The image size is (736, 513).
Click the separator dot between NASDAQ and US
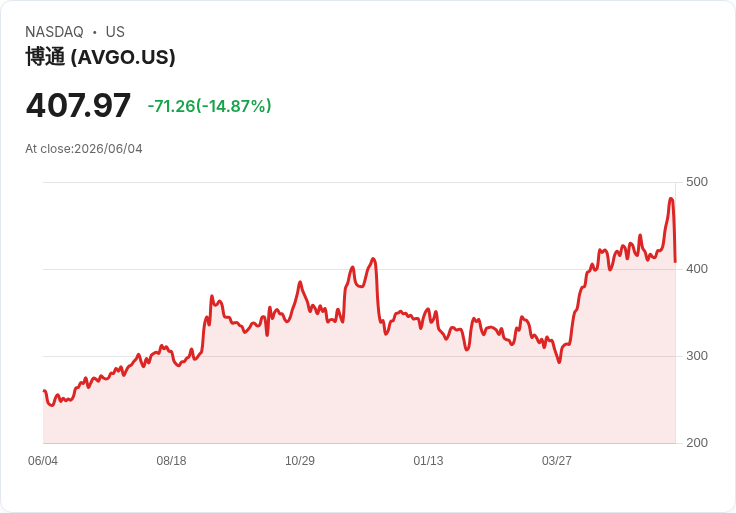pyautogui.click(x=94, y=32)
